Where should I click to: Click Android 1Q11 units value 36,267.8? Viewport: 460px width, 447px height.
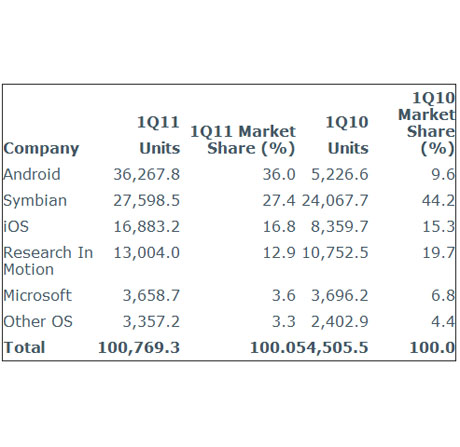[x=147, y=174]
